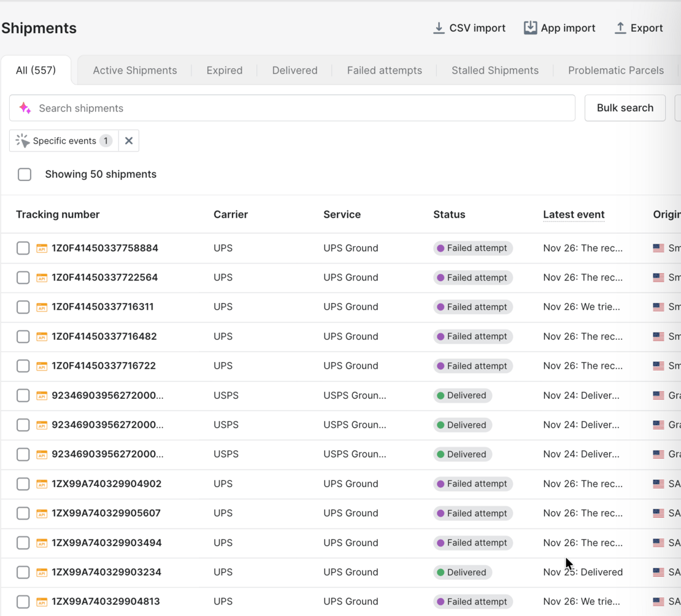Screen dimensions: 681x616
Task: Click the App import button label
Action: coord(568,28)
